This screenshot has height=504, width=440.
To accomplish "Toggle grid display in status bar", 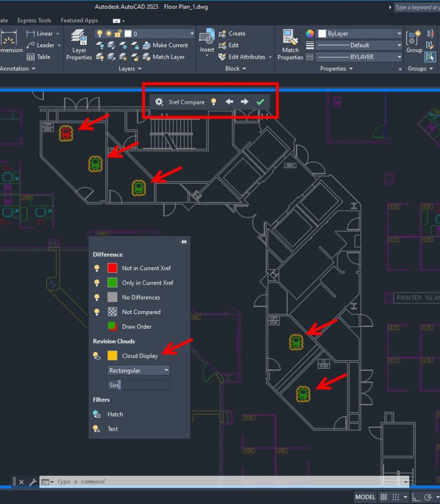I will click(x=384, y=497).
